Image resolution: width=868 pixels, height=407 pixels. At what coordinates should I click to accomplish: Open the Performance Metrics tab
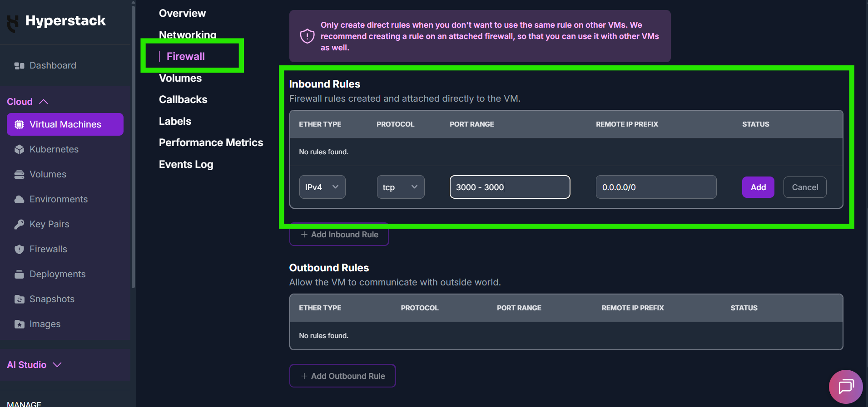click(211, 142)
